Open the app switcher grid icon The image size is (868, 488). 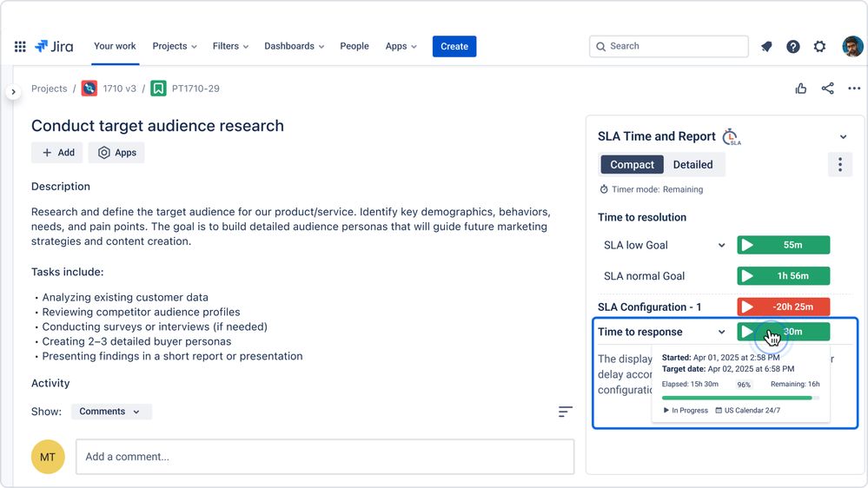coord(20,47)
